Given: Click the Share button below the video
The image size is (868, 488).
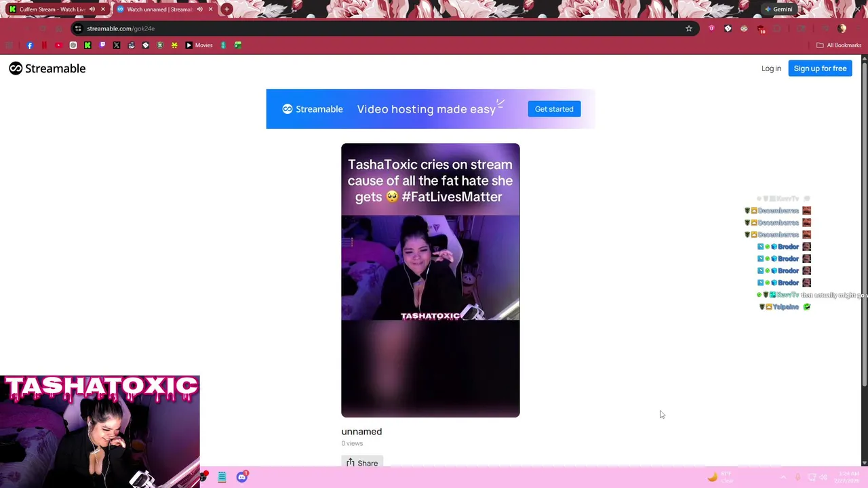Looking at the screenshot, I should (362, 463).
